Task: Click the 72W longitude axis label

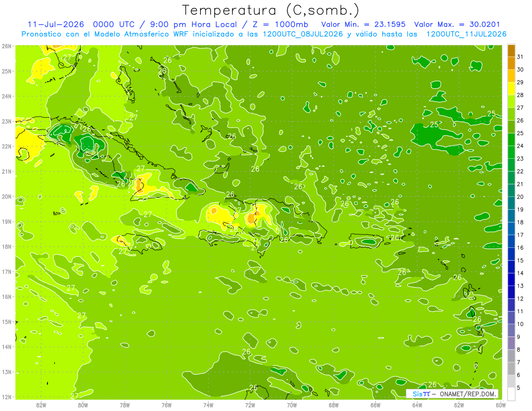Action: (250, 405)
